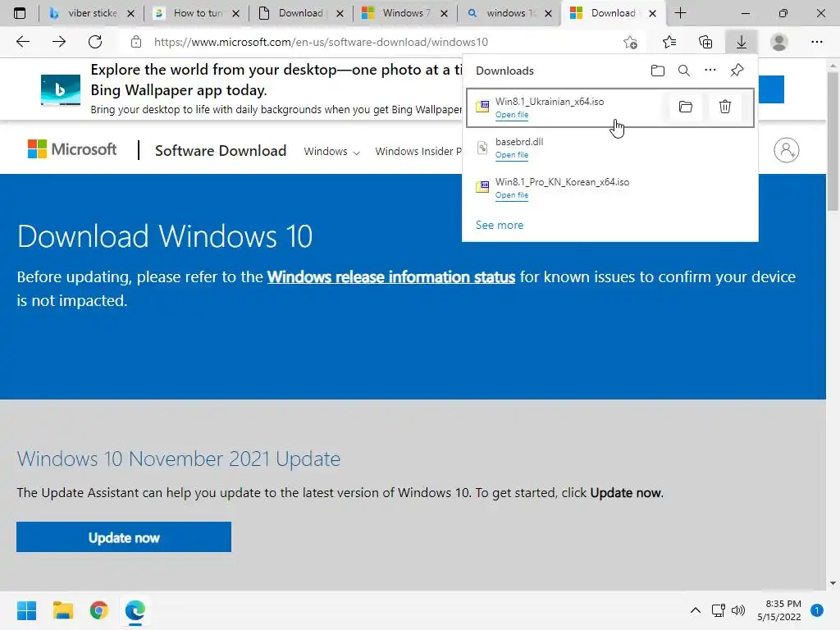The width and height of the screenshot is (840, 630).
Task: Add this page to favorites
Action: point(631,42)
